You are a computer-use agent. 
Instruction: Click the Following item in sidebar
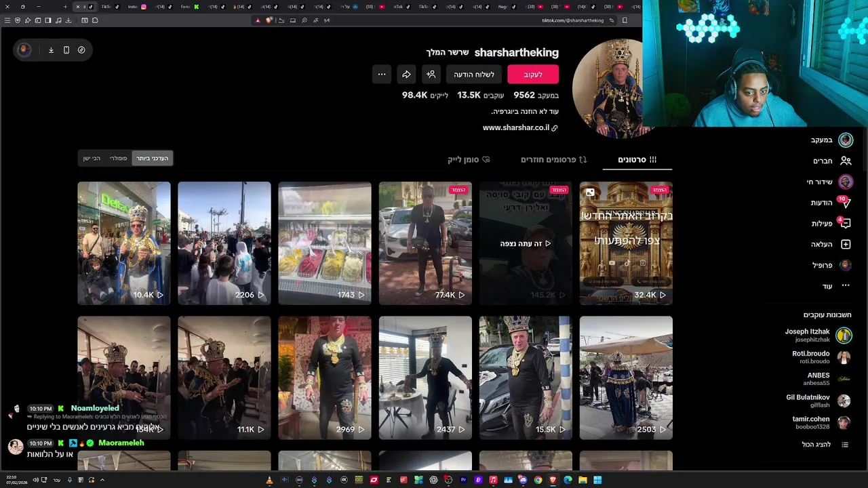point(831,140)
